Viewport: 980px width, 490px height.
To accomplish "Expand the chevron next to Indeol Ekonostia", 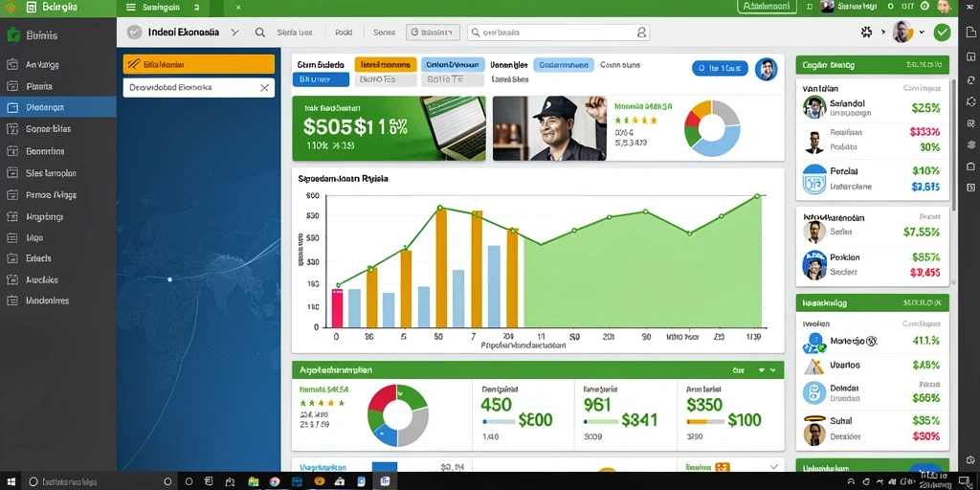I will click(234, 33).
